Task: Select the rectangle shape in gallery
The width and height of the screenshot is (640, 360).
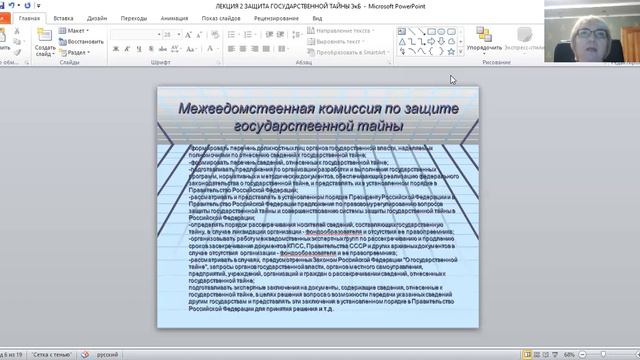Action: (x=431, y=31)
